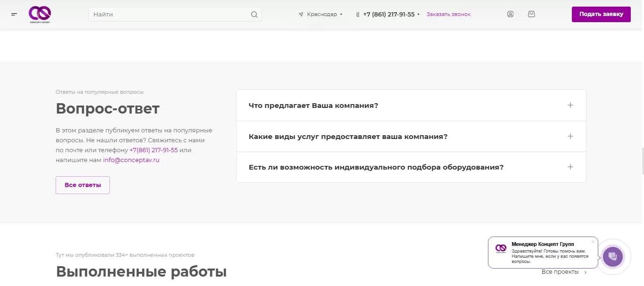
Task: Open the shopping cart icon
Action: tap(531, 14)
